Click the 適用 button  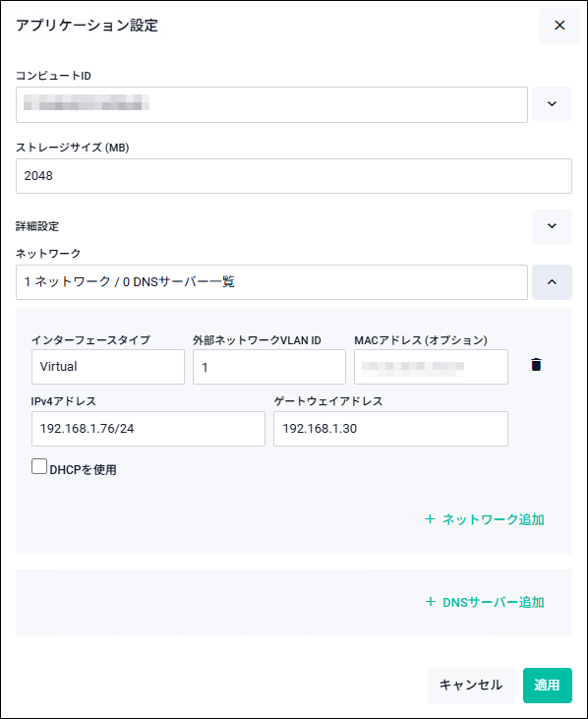[548, 686]
